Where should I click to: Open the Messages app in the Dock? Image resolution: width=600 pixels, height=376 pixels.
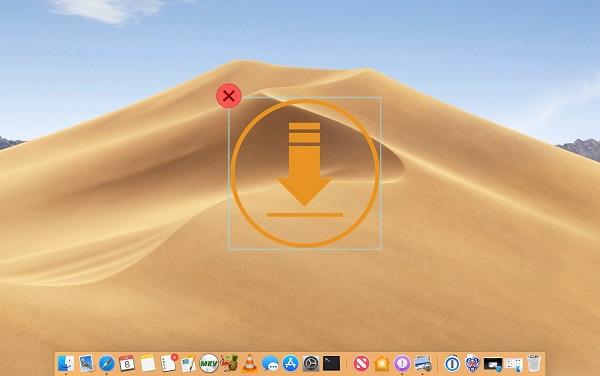click(270, 363)
